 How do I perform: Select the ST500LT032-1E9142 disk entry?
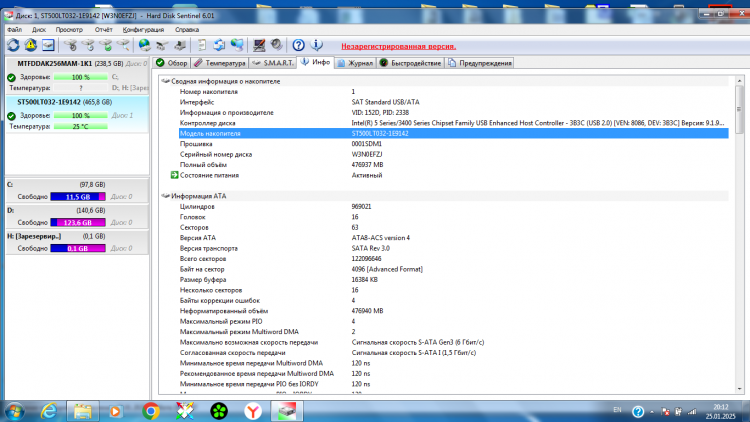pos(77,114)
